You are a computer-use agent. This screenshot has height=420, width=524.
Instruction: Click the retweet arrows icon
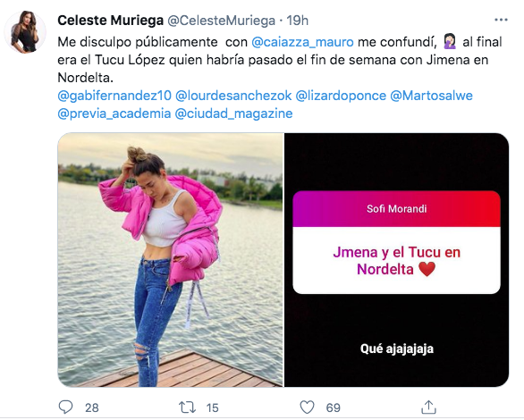pyautogui.click(x=187, y=407)
